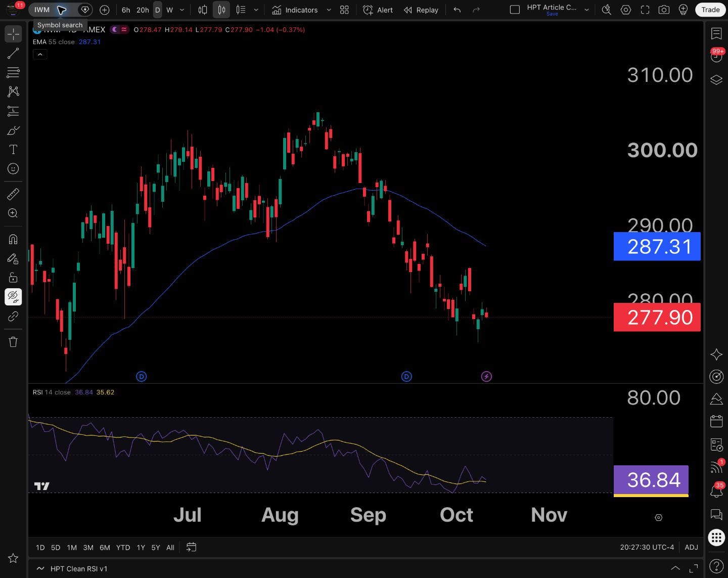Open the forecasting and measurement tools
728x578 pixels.
click(x=13, y=111)
